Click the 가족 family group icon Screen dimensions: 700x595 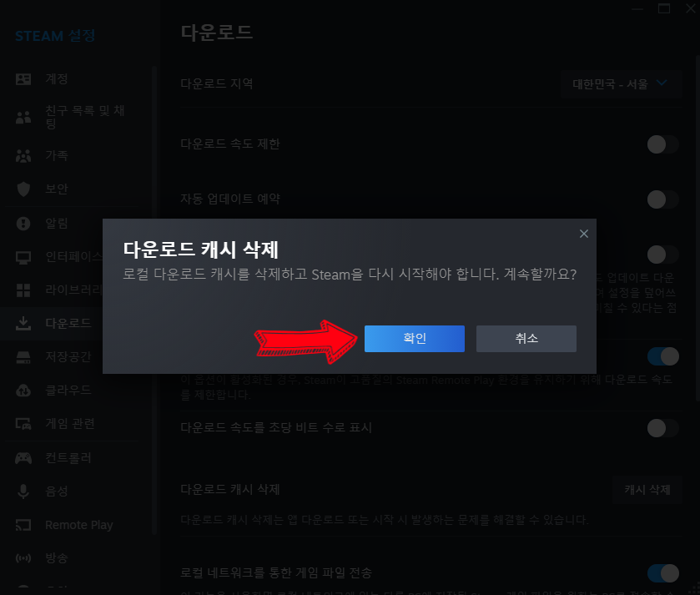[x=23, y=156]
